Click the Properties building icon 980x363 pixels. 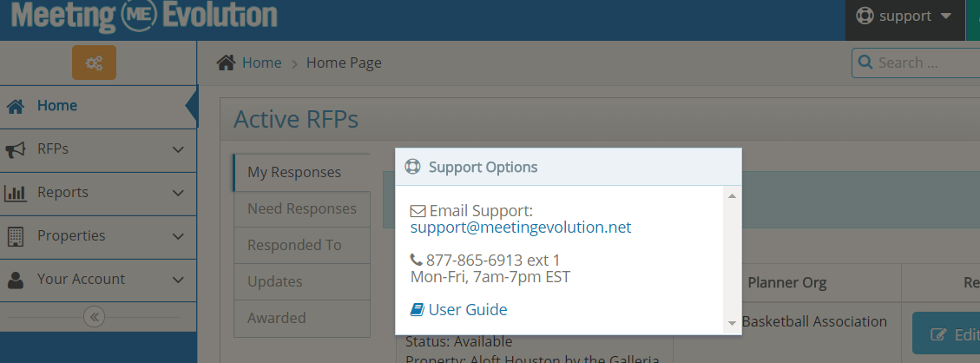(16, 236)
